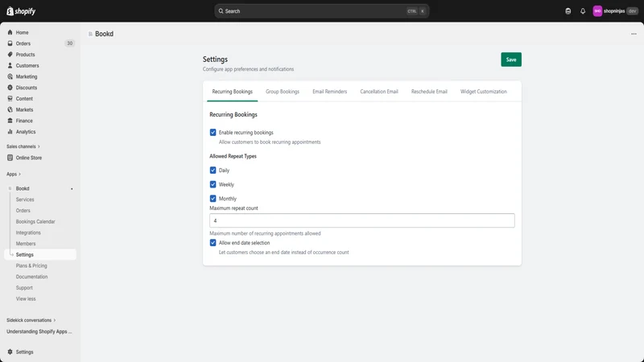Switch to the Recurring Bookings tab
The height and width of the screenshot is (362, 644).
233,92
